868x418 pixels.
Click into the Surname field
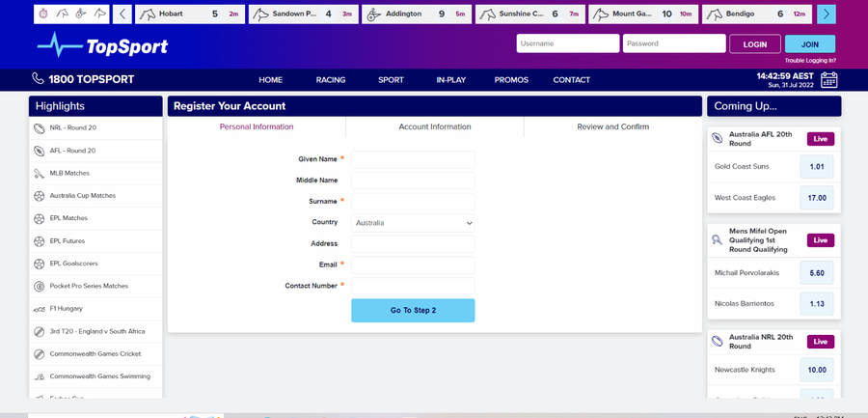(413, 201)
